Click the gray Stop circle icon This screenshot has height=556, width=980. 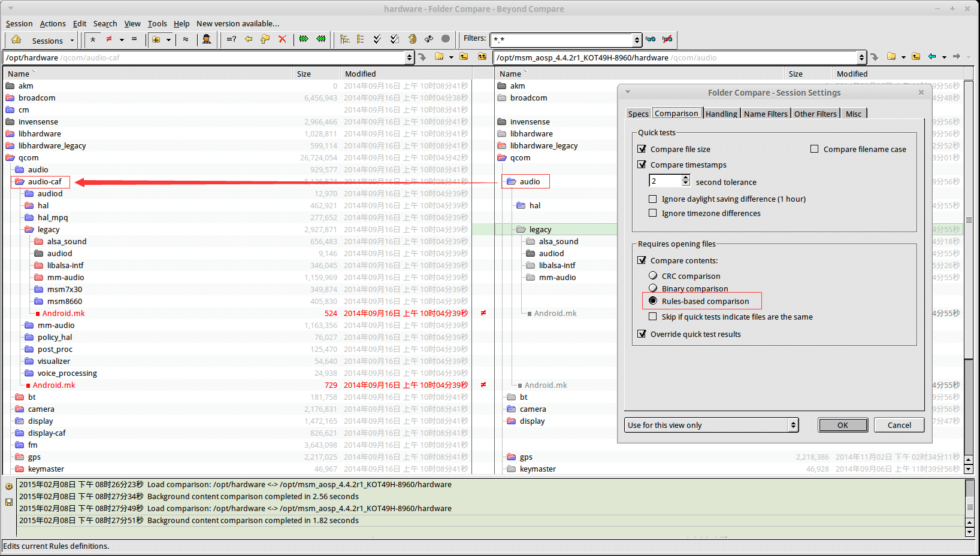point(446,39)
